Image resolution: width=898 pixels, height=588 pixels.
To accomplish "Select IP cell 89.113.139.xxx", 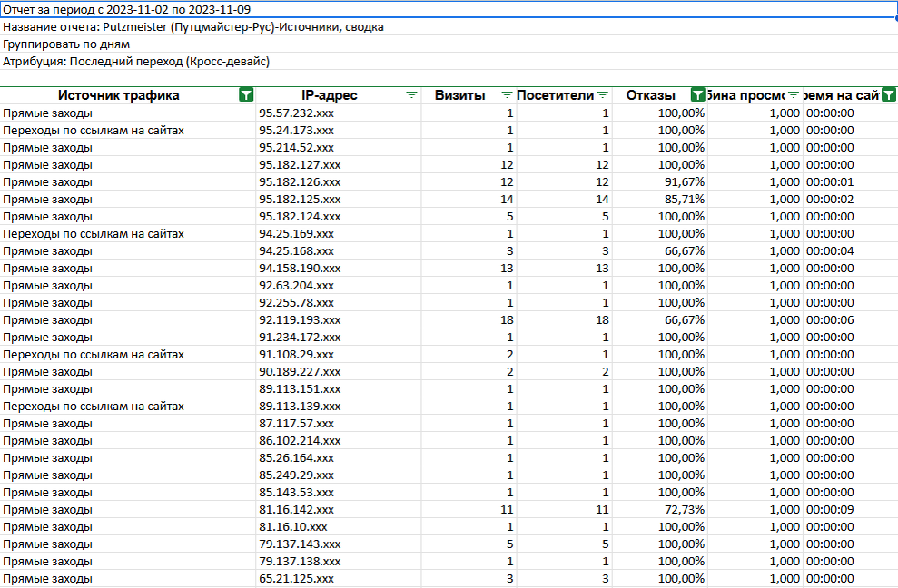I will (339, 406).
